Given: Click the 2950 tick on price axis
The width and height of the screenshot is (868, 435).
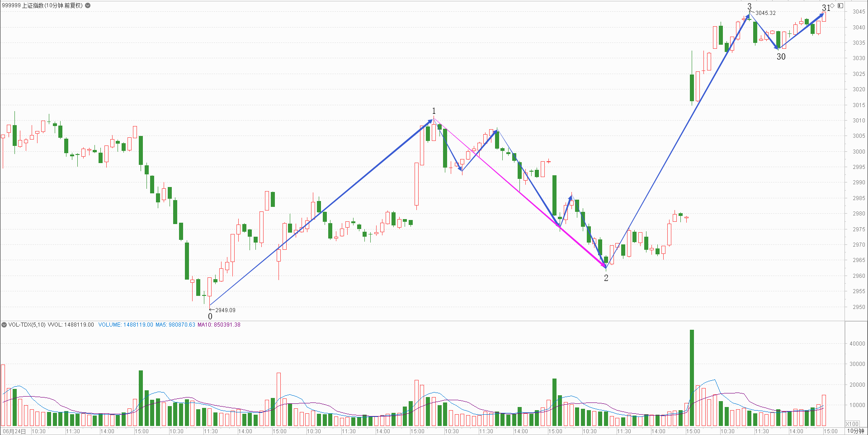Looking at the screenshot, I should [859, 307].
